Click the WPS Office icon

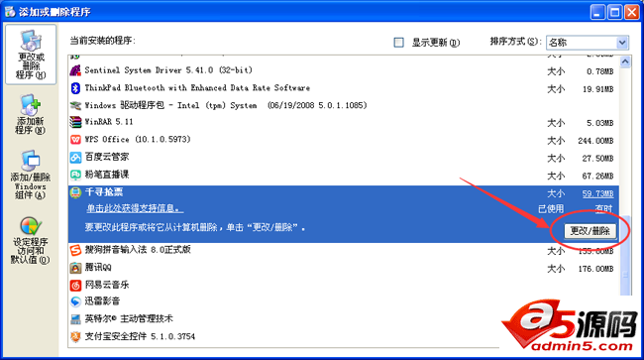coord(75,140)
